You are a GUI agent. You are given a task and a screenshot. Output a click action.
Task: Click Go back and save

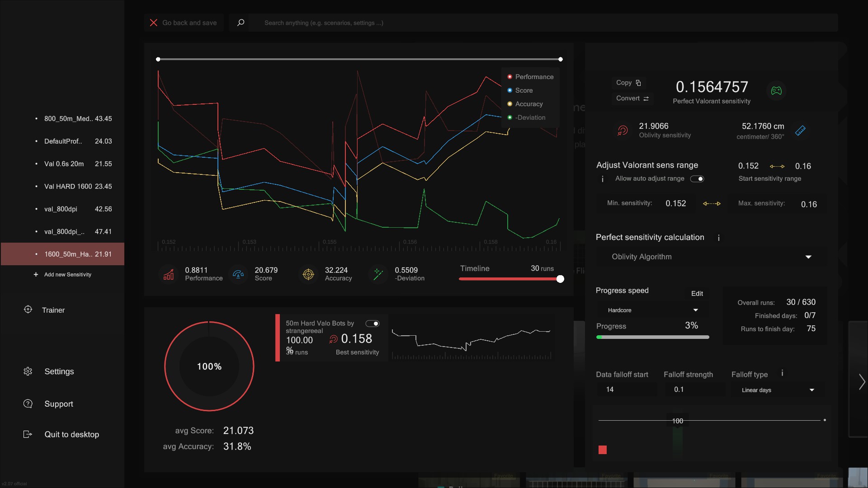tap(184, 23)
